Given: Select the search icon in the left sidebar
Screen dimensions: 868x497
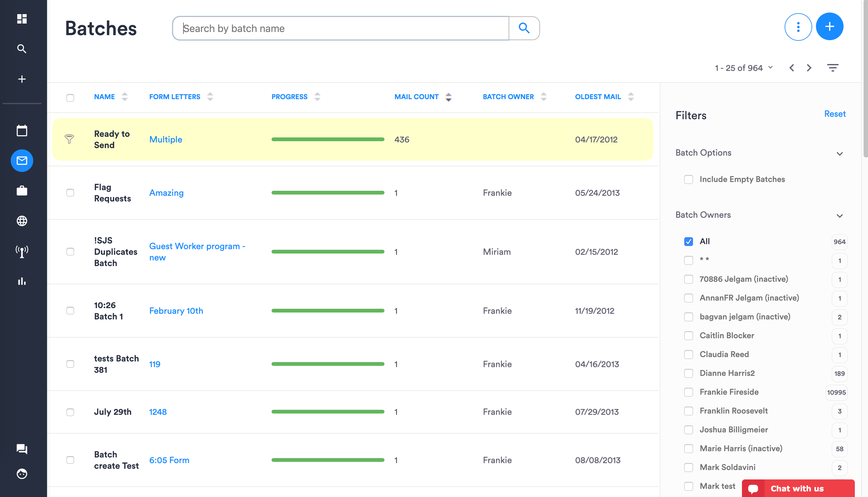Looking at the screenshot, I should coord(22,49).
